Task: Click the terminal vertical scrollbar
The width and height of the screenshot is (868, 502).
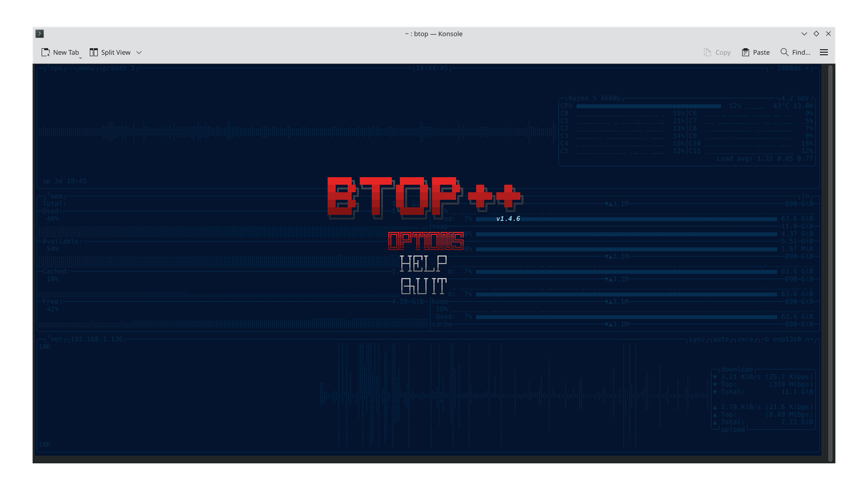Action: pyautogui.click(x=831, y=263)
